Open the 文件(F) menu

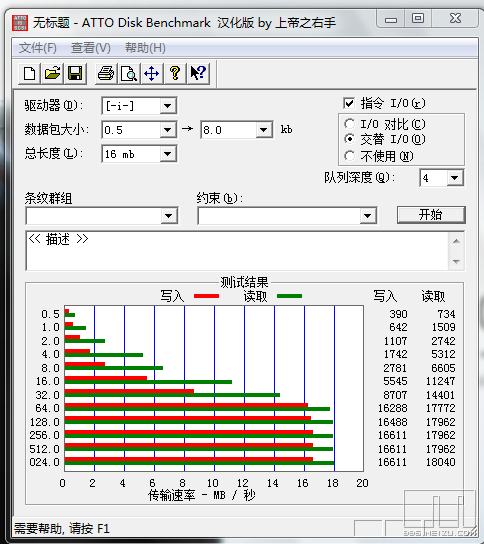(37, 48)
